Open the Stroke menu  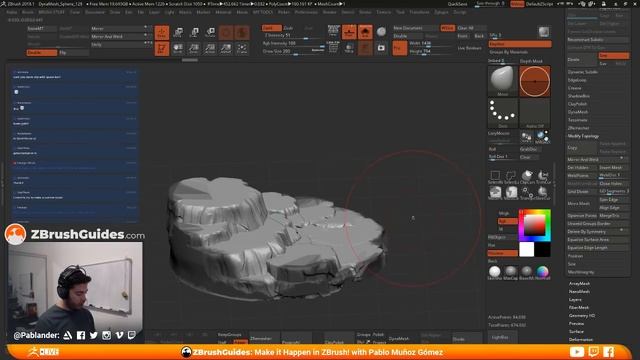coord(365,12)
